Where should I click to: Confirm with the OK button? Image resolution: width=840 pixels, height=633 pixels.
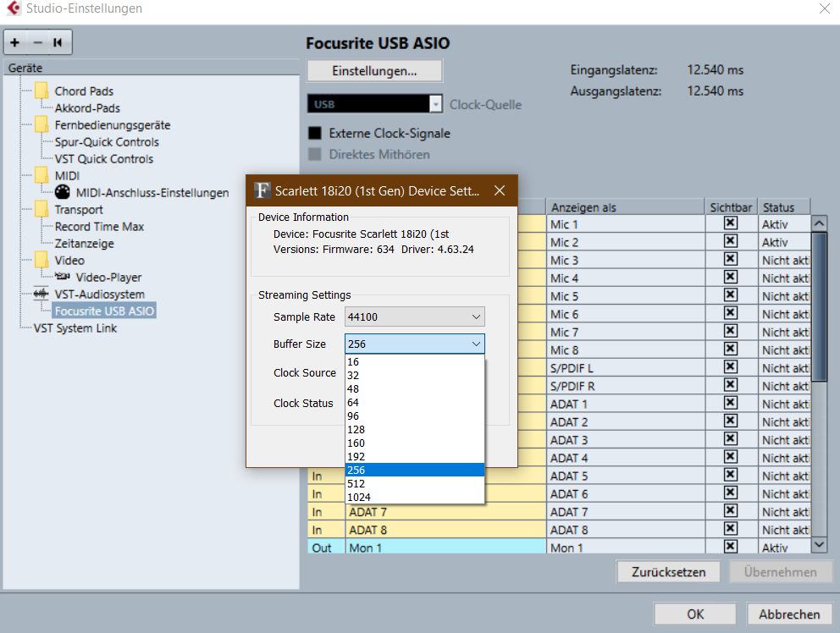695,614
